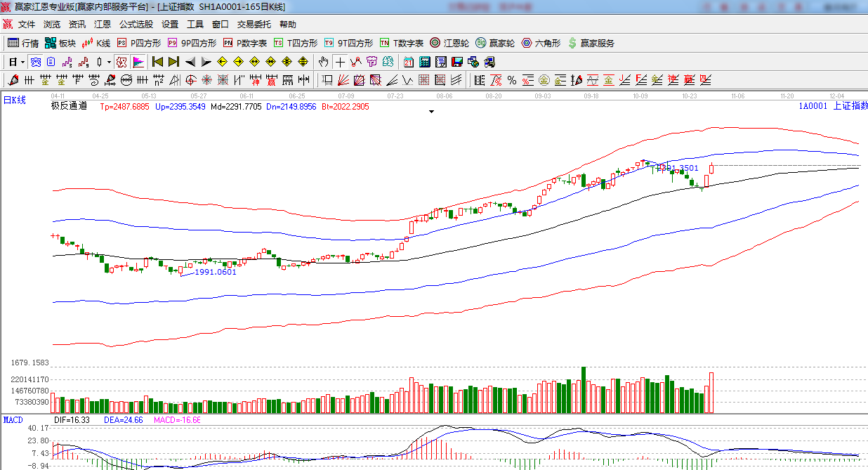Expand the 日 period dropdown arrow
This screenshot has height=470, width=868.
tap(22, 61)
